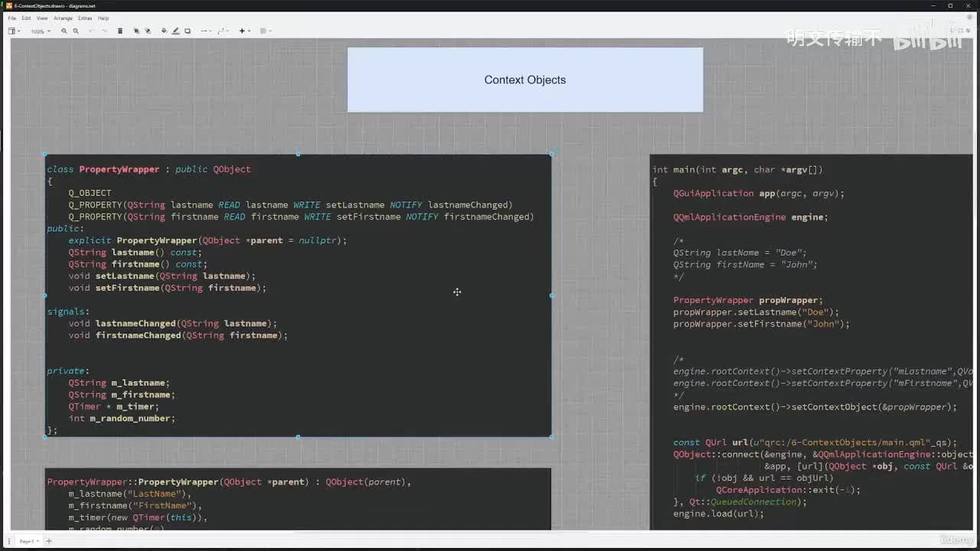The width and height of the screenshot is (980, 551).
Task: Click "int m_random_number;" text line
Action: 122,419
